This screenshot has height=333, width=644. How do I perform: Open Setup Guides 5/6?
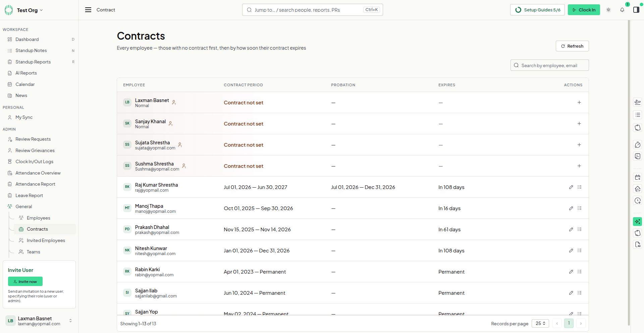[537, 10]
